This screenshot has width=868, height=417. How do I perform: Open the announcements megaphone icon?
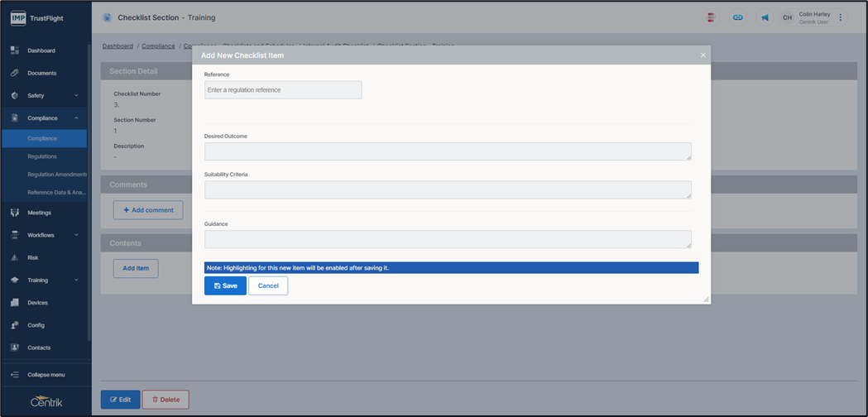[x=764, y=17]
